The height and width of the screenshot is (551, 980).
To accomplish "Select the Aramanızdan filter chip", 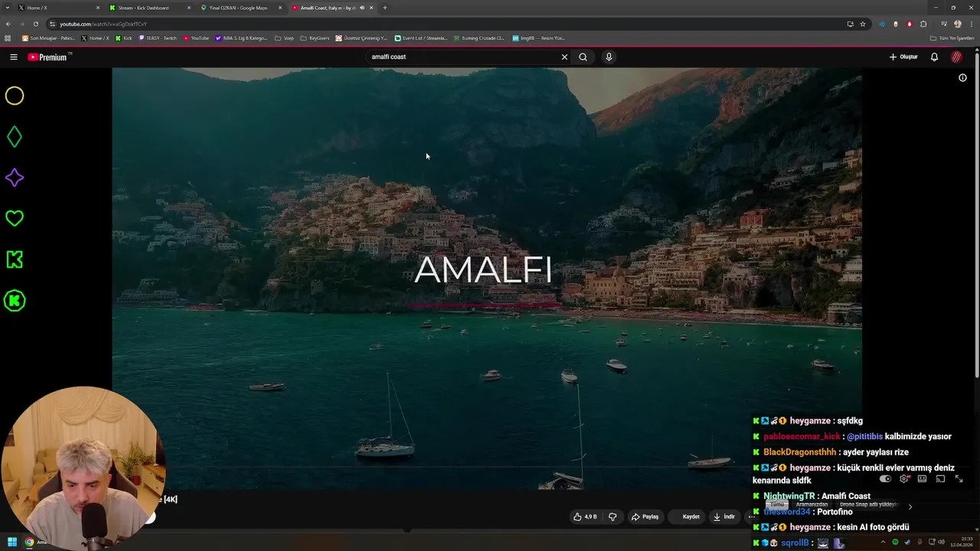I will [812, 505].
